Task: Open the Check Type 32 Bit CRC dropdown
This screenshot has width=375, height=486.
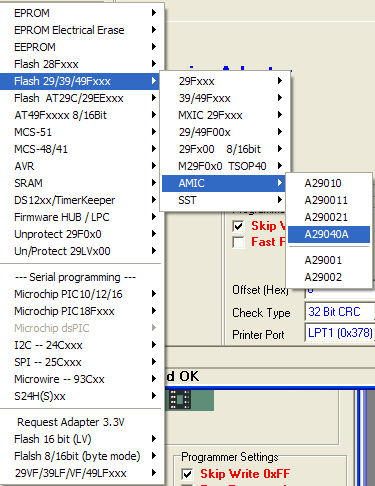Action: 340,312
